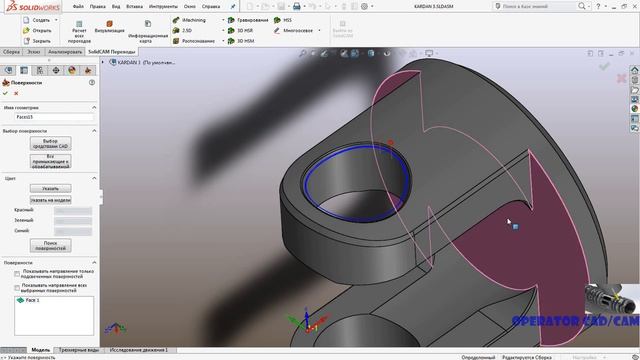Image resolution: width=640 pixels, height=360 pixels.
Task: Choose the Гравирование operation
Action: (x=248, y=20)
